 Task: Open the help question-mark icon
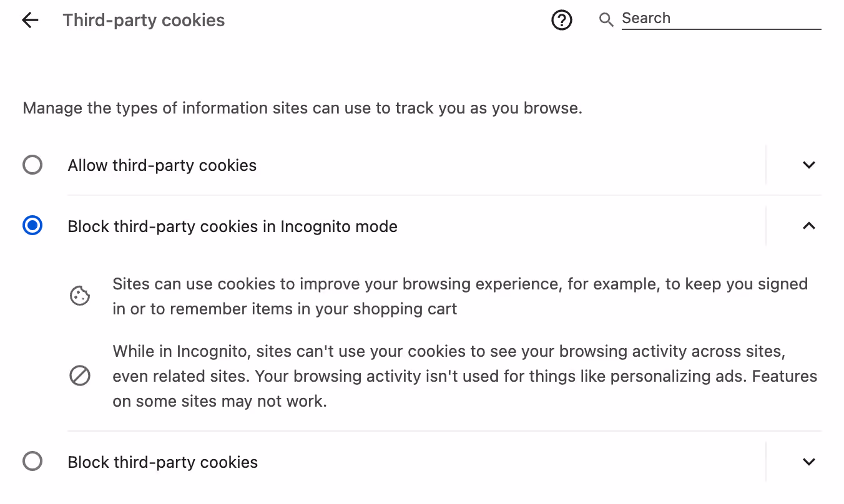561,20
